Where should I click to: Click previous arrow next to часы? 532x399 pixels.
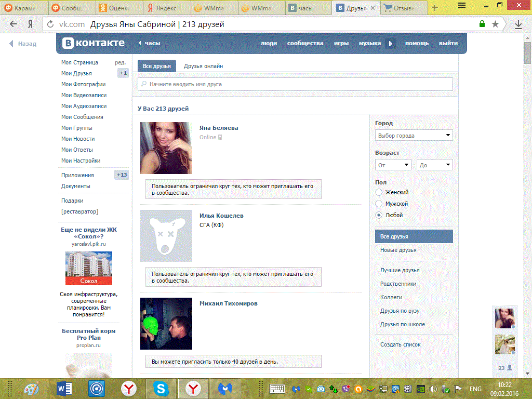(140, 43)
